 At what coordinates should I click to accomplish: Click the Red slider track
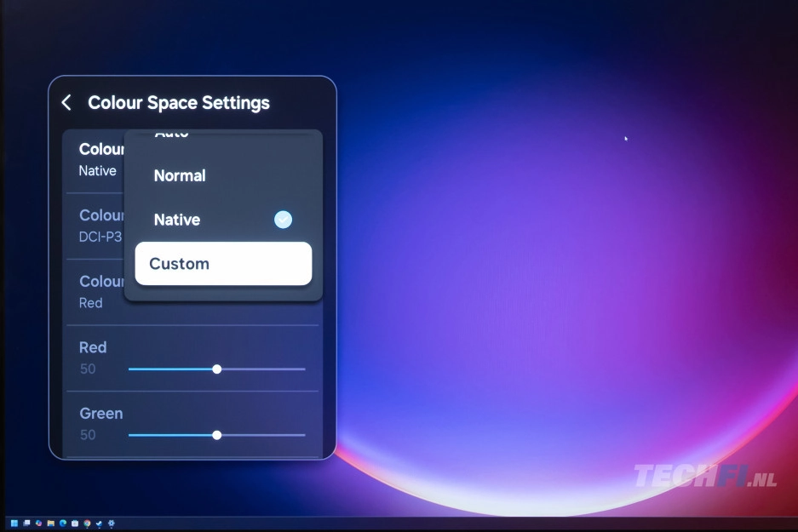[x=217, y=369]
